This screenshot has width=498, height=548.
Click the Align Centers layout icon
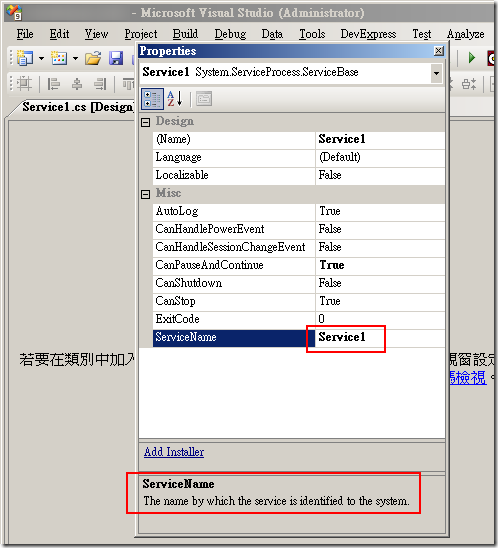tap(77, 84)
